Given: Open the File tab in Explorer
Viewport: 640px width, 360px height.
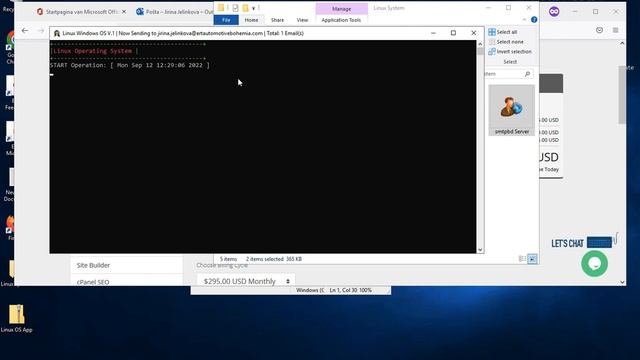Looking at the screenshot, I should pyautogui.click(x=226, y=20).
